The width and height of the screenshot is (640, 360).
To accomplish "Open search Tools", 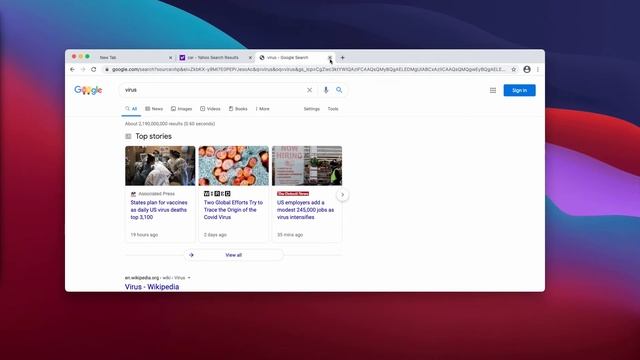I will [333, 109].
